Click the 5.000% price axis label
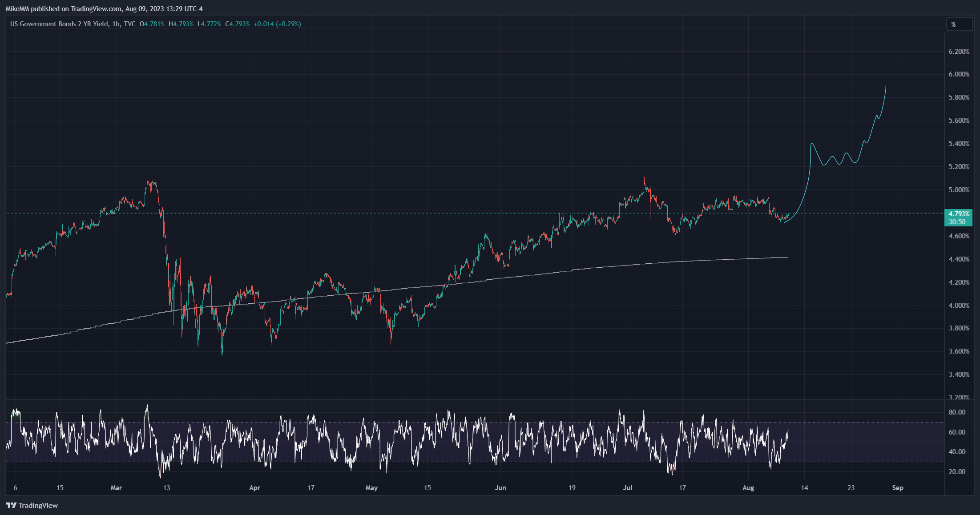This screenshot has width=980, height=515. (959, 190)
